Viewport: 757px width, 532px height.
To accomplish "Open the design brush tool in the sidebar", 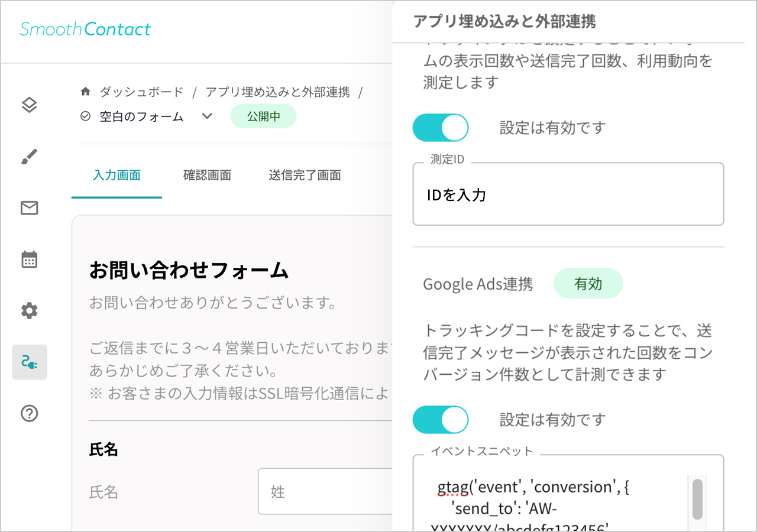I will pyautogui.click(x=30, y=156).
